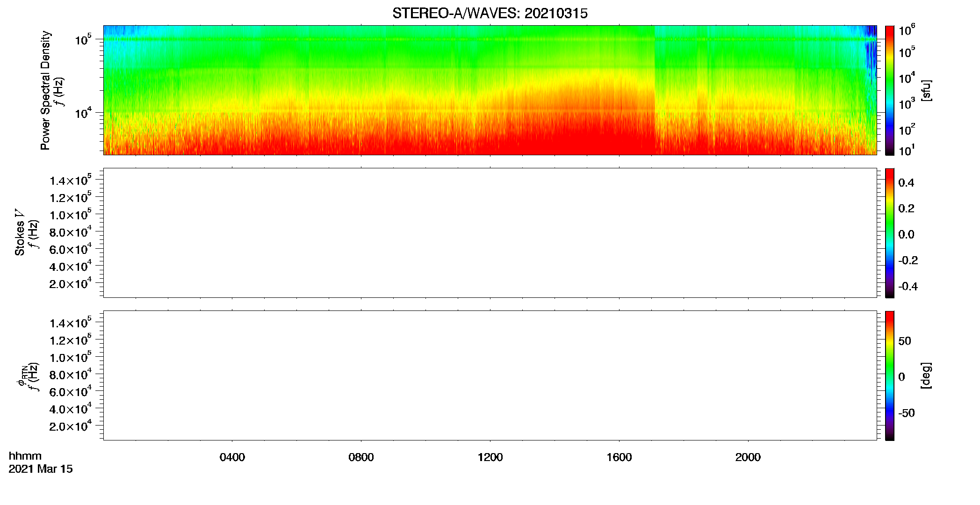The image size is (980, 505).
Task: Click the Power Spectral Density axis label
Action: (45, 90)
